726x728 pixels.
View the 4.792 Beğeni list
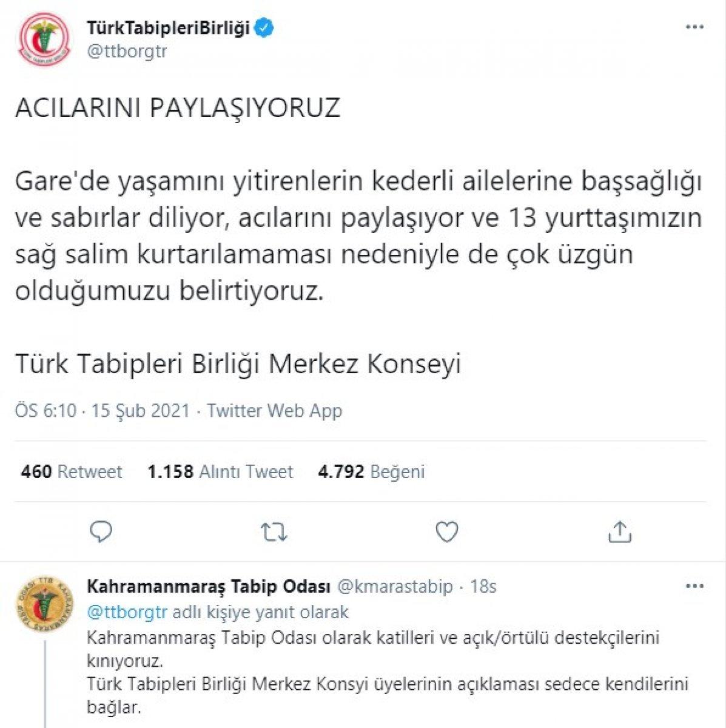coord(374,471)
